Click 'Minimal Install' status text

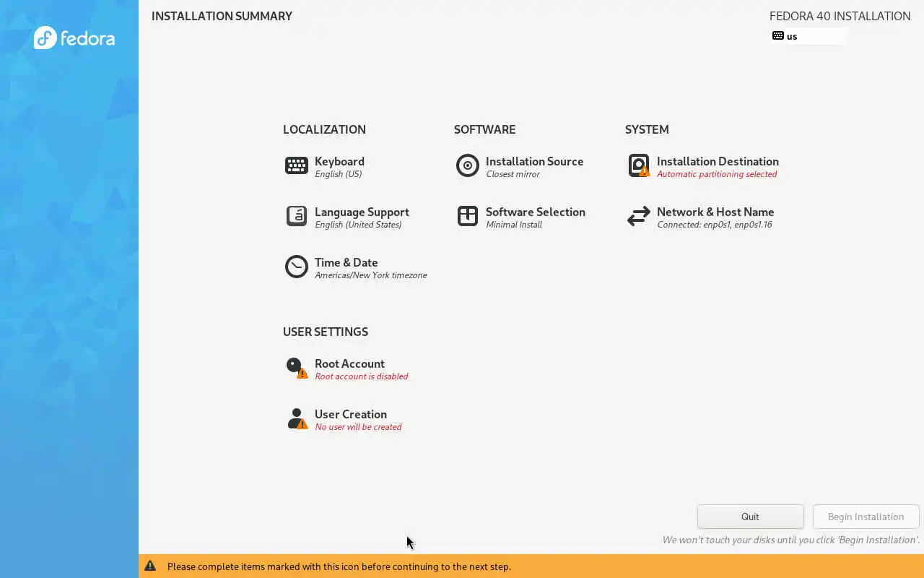coord(513,225)
